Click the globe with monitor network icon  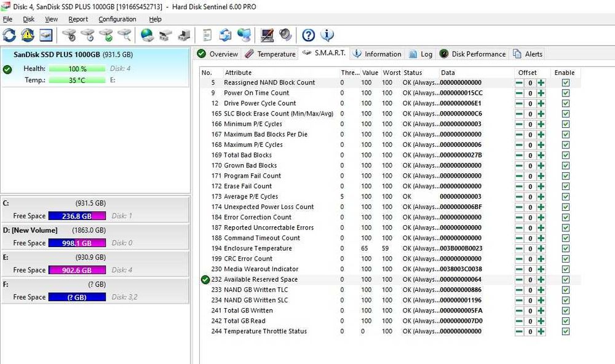click(244, 35)
